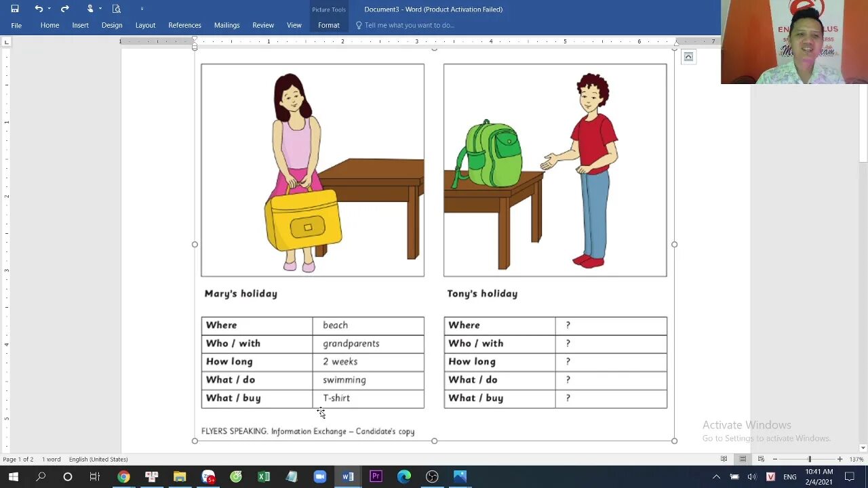Open Task View on the taskbar

[x=95, y=477]
